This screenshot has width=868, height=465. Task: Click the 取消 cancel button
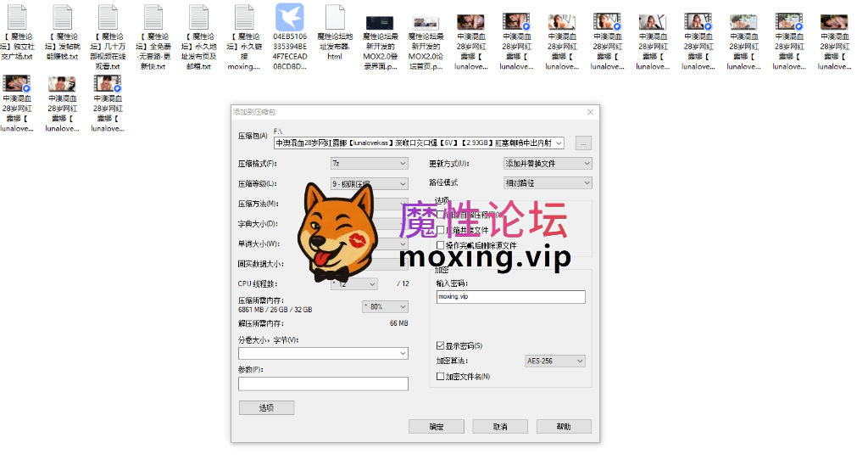(500, 426)
